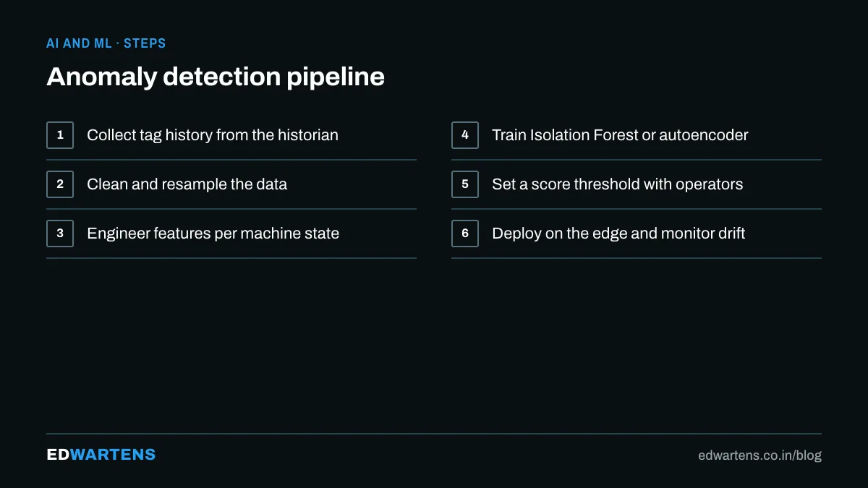868x488 pixels.
Task: Click the step 2 number box
Action: pyautogui.click(x=60, y=184)
